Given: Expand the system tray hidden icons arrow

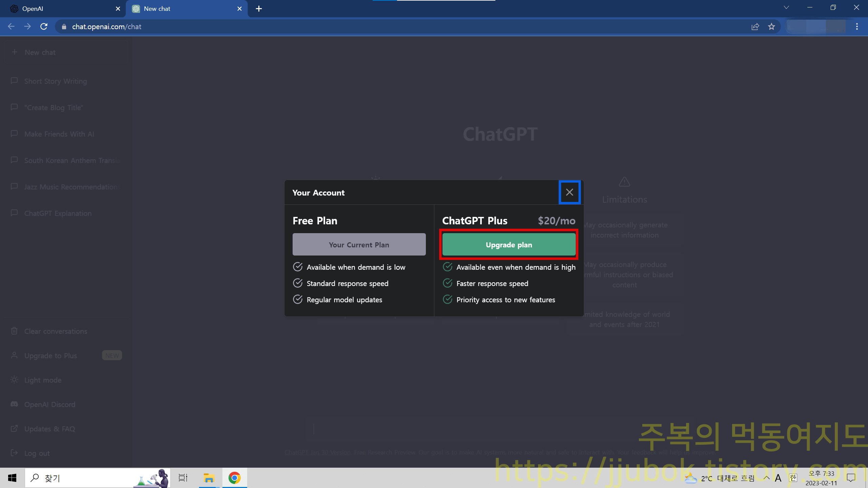Looking at the screenshot, I should click(x=766, y=478).
